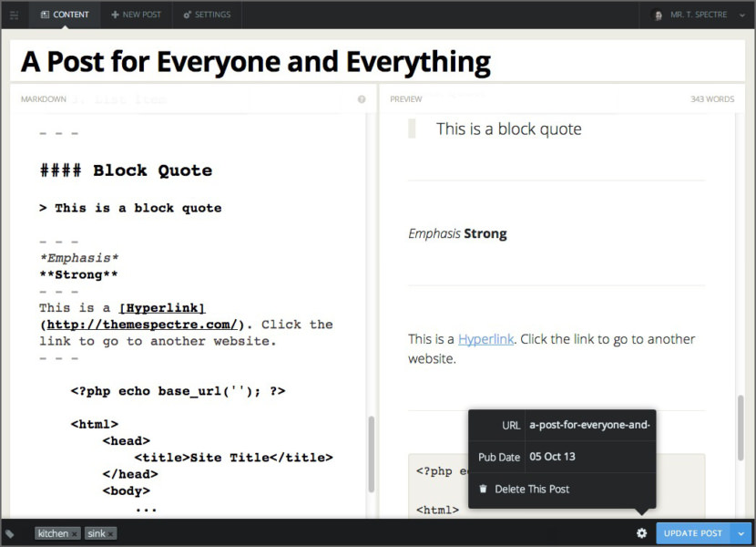Screen dimensions: 756x547
Task: Click the Update Post button
Action: coord(693,533)
